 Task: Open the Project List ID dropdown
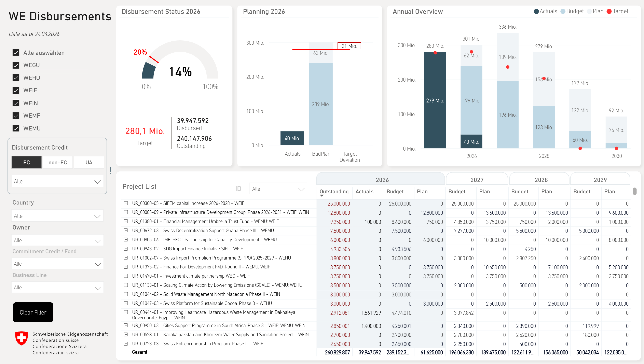coord(278,189)
